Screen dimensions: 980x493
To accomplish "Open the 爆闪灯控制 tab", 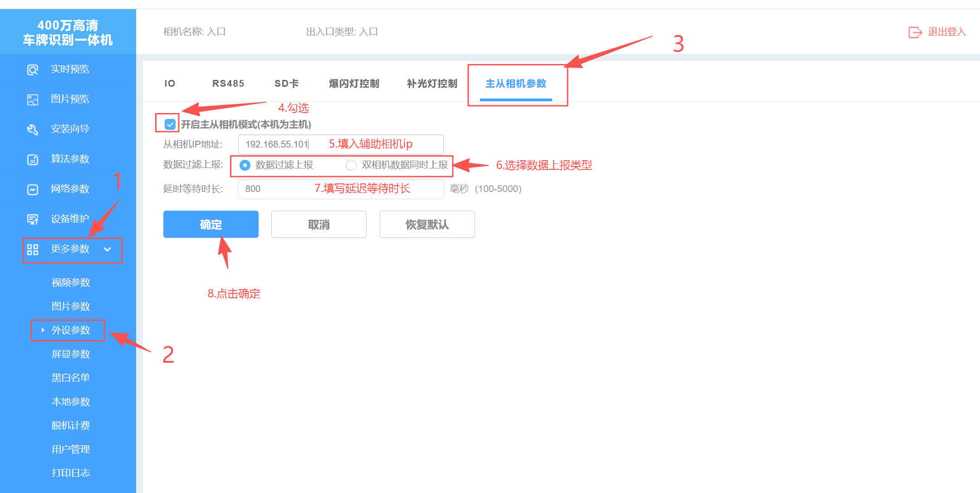I will tap(354, 83).
